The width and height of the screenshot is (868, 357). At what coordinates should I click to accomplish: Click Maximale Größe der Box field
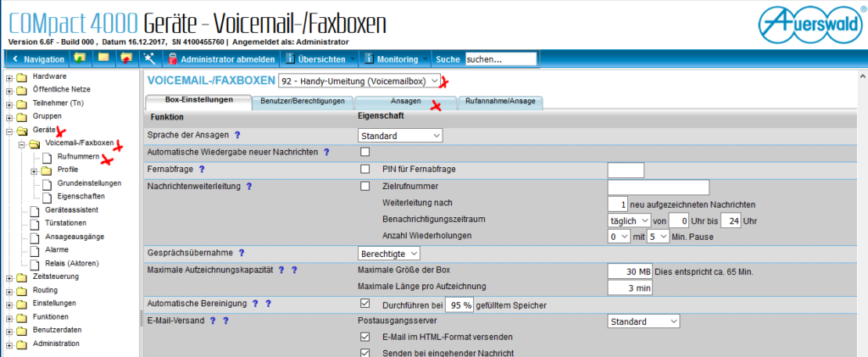pos(630,271)
